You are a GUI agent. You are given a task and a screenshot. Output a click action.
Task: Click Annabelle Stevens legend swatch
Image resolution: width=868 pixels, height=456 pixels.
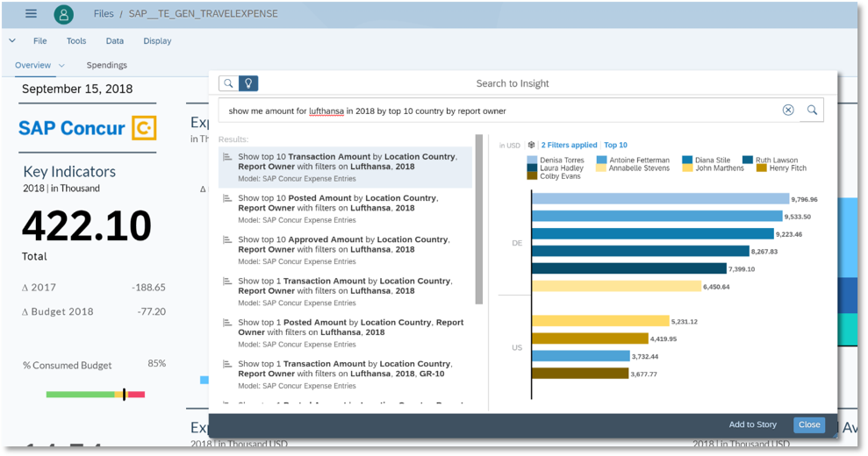pos(602,167)
